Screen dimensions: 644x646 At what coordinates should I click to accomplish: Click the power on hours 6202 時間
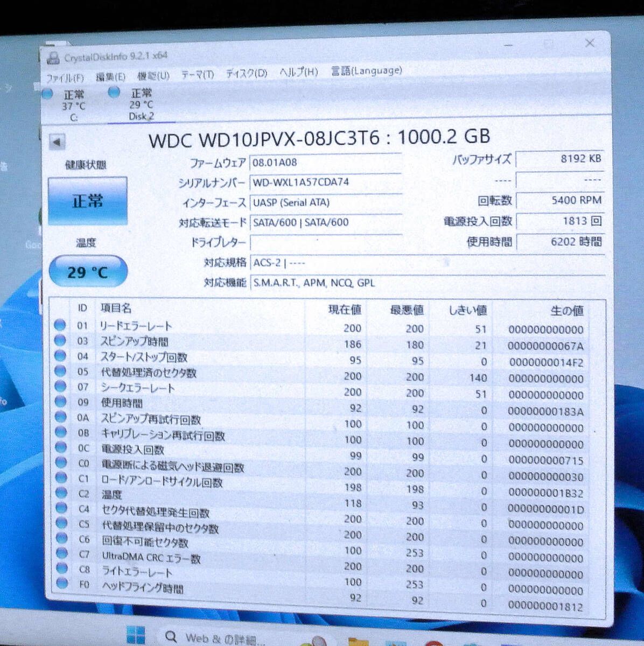[x=559, y=242]
